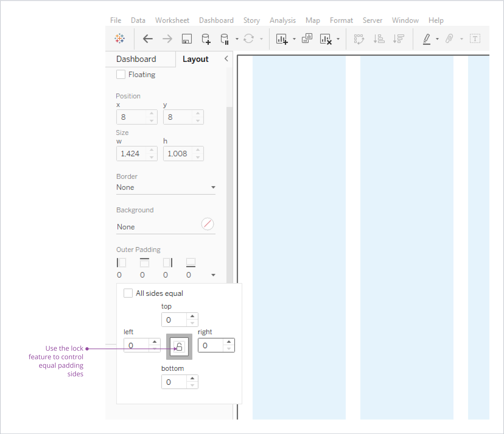Viewport: 504px width, 434px height.
Task: Collapse the side pane with the chevron
Action: [226, 58]
